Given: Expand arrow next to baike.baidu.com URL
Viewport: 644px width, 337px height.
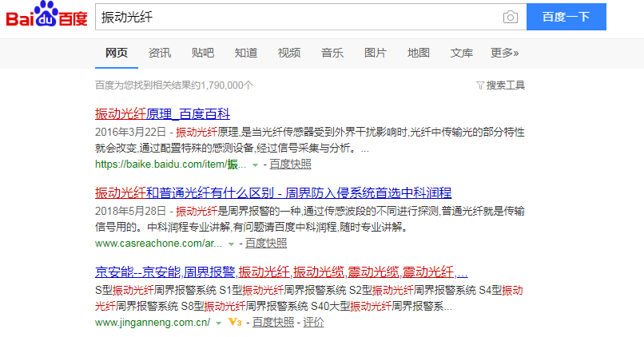Looking at the screenshot, I should pos(255,165).
